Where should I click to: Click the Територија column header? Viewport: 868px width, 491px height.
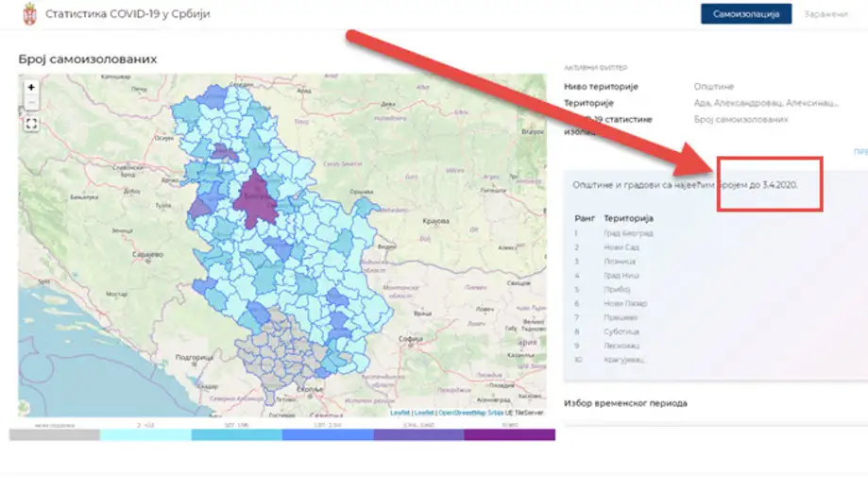pos(628,218)
